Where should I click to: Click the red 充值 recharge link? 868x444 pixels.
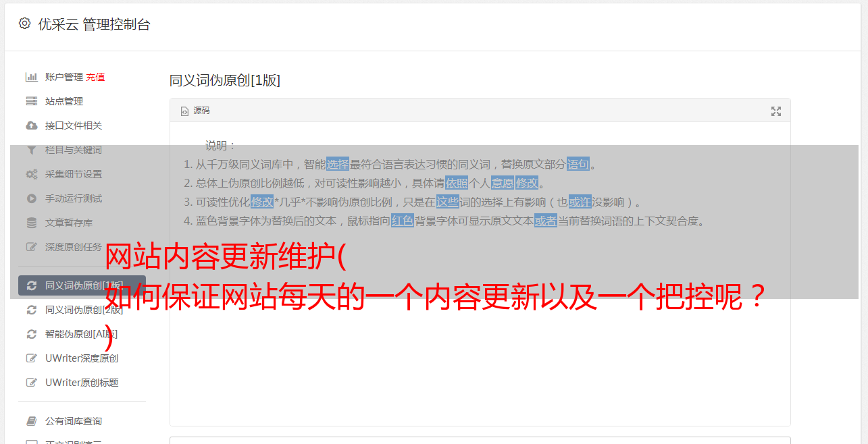pos(95,77)
